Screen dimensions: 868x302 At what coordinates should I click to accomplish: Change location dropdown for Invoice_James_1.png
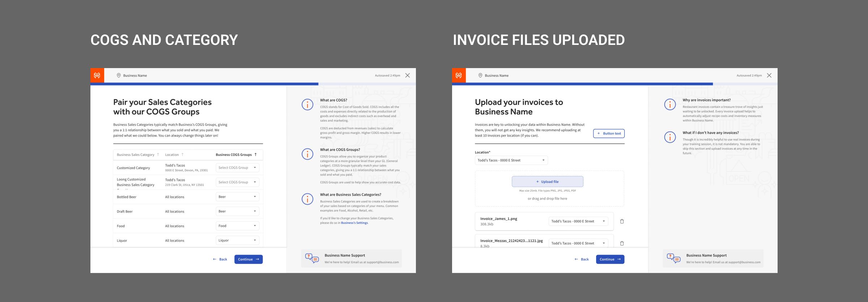click(x=578, y=221)
